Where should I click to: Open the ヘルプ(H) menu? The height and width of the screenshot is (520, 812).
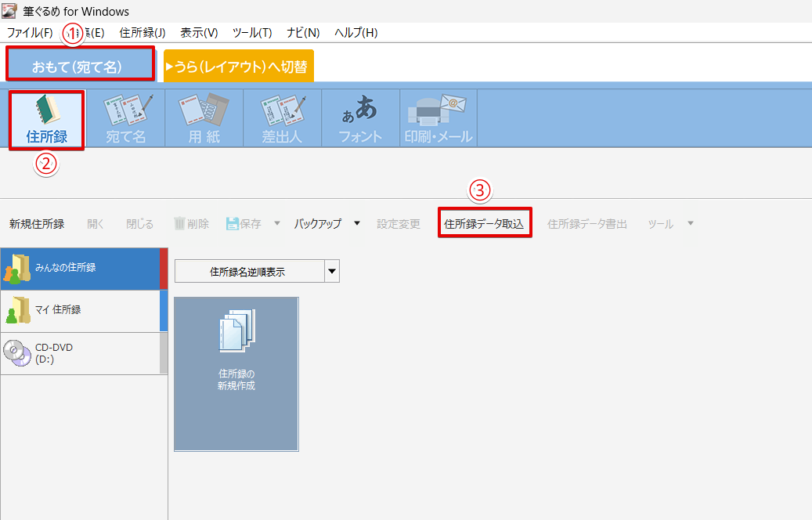(x=356, y=33)
